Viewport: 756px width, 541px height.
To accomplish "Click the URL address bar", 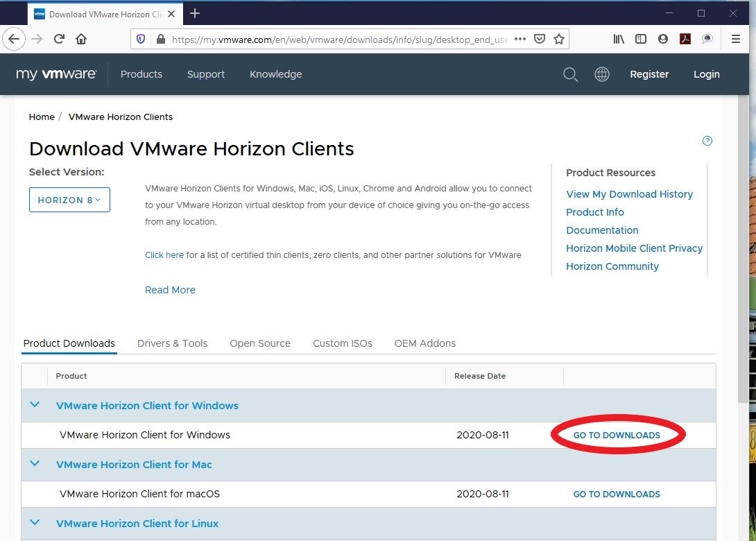I will pos(340,40).
